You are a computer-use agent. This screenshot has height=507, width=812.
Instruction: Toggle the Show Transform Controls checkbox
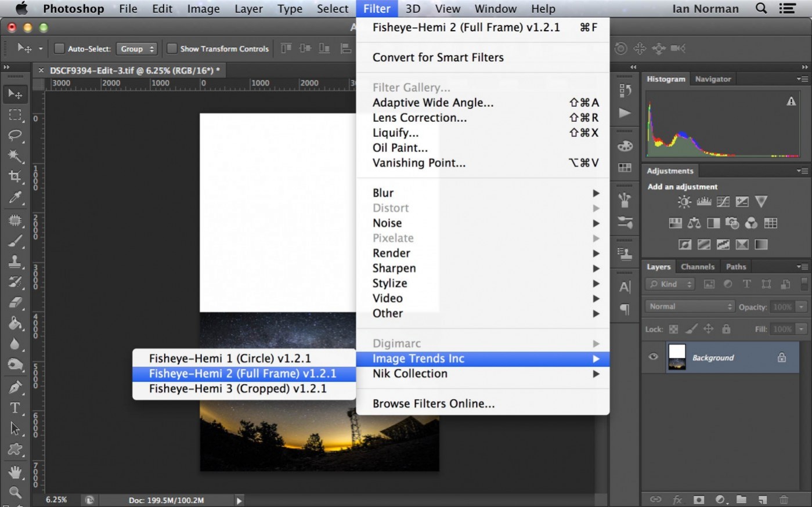172,49
